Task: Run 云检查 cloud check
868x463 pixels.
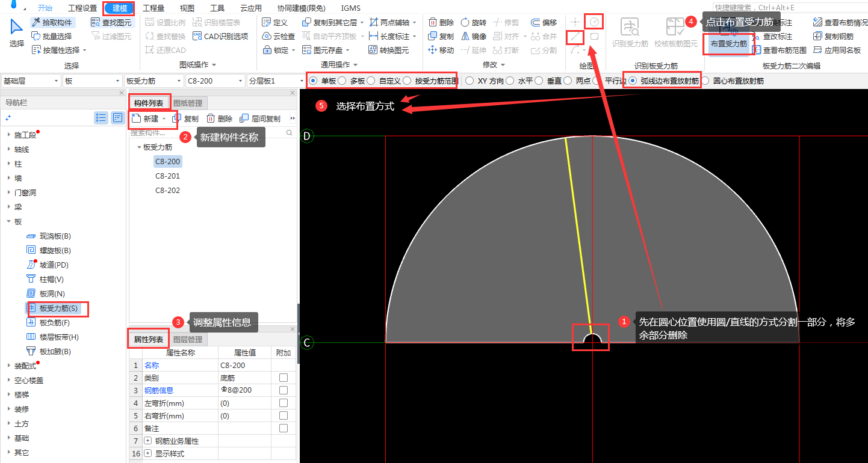Action: [x=279, y=36]
